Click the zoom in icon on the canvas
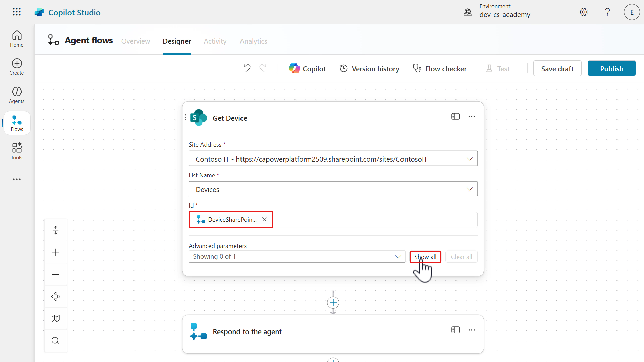This screenshot has height=362, width=644. (x=55, y=252)
